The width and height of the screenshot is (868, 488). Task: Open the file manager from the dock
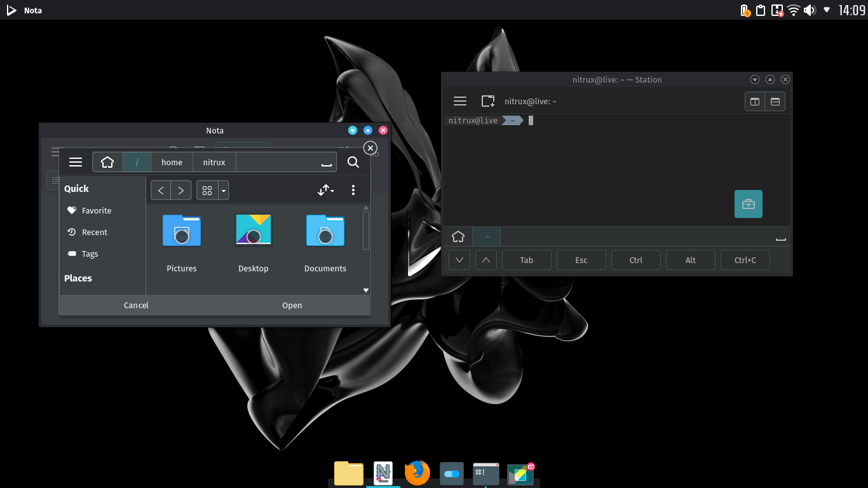(349, 473)
